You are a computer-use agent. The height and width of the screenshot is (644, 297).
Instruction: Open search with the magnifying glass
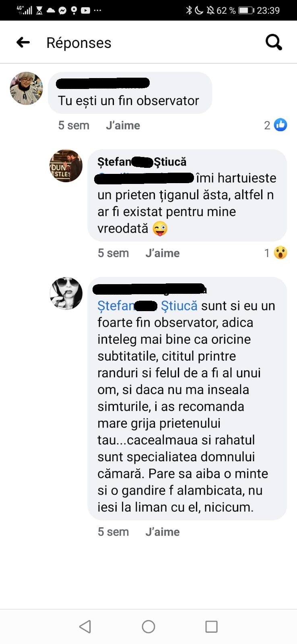coord(274,42)
